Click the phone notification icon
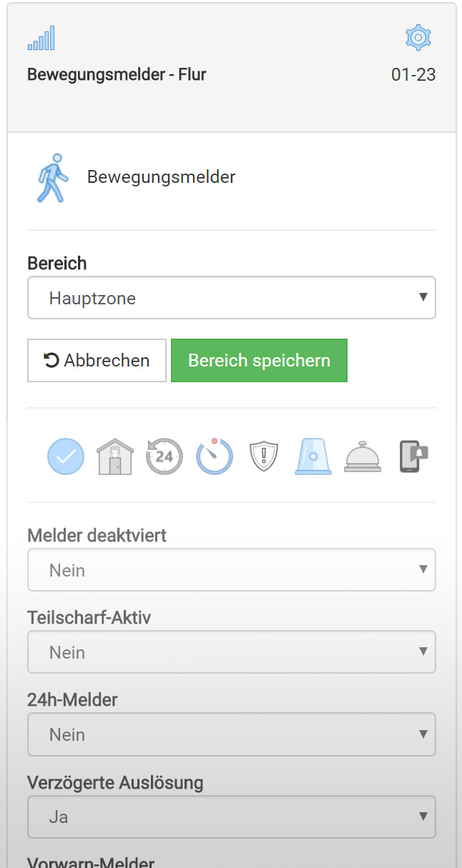462x868 pixels. coord(413,456)
